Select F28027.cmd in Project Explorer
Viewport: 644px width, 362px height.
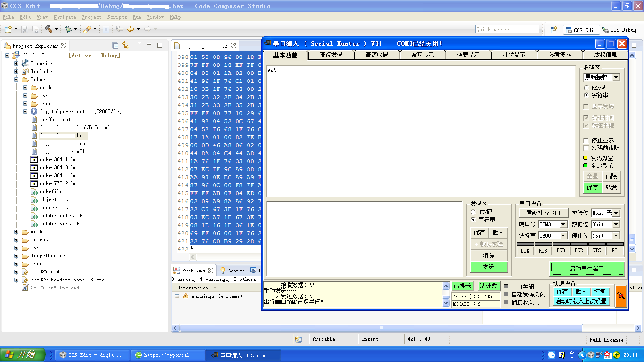(x=41, y=271)
